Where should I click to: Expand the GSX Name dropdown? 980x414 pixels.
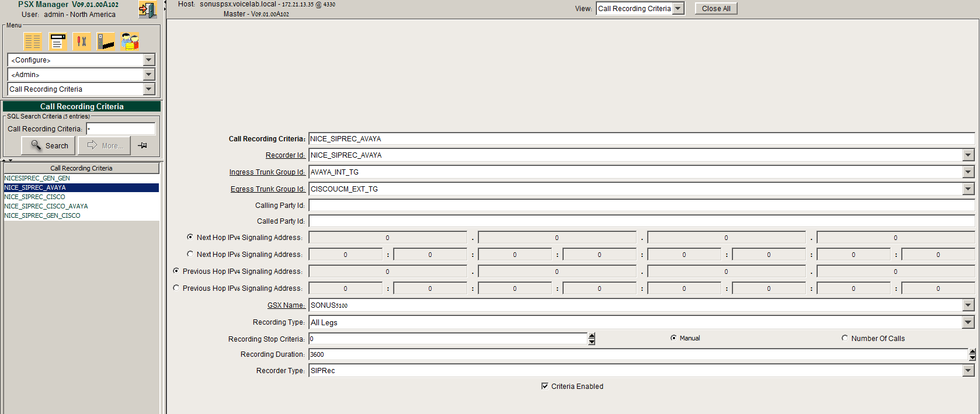coord(968,305)
